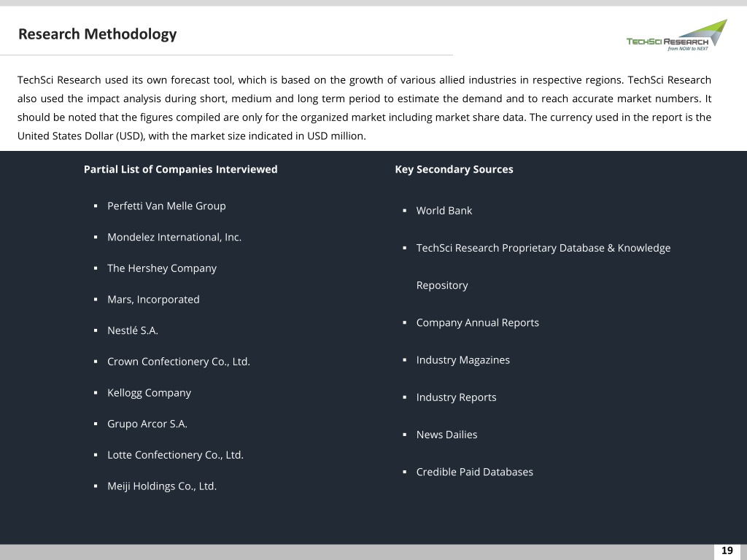The width and height of the screenshot is (747, 560).
Task: Select Perfetti Van Melle Group list item
Action: point(166,206)
